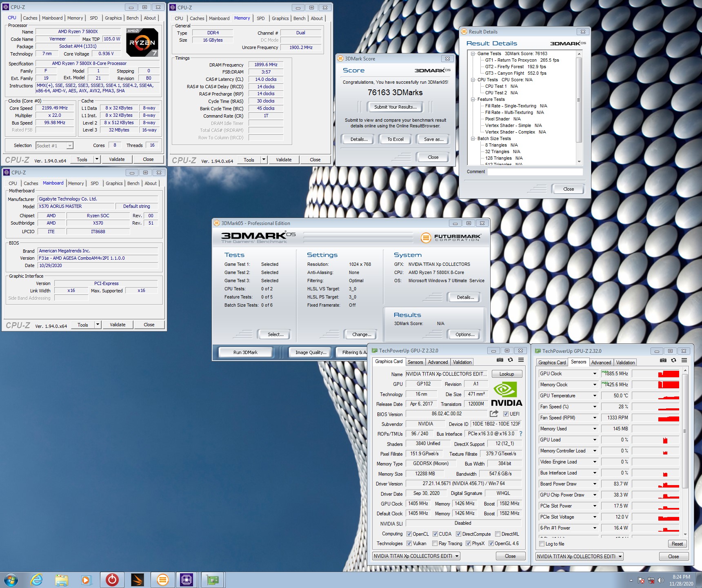Viewport: 702px width, 588px height.
Task: Open the Memory Clock sensor dropdown
Action: [595, 385]
